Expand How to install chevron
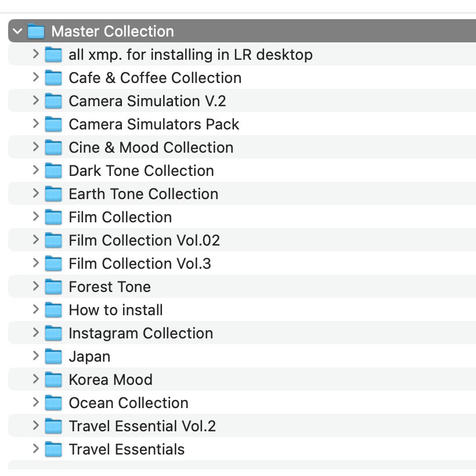This screenshot has height=476, width=476. point(36,309)
